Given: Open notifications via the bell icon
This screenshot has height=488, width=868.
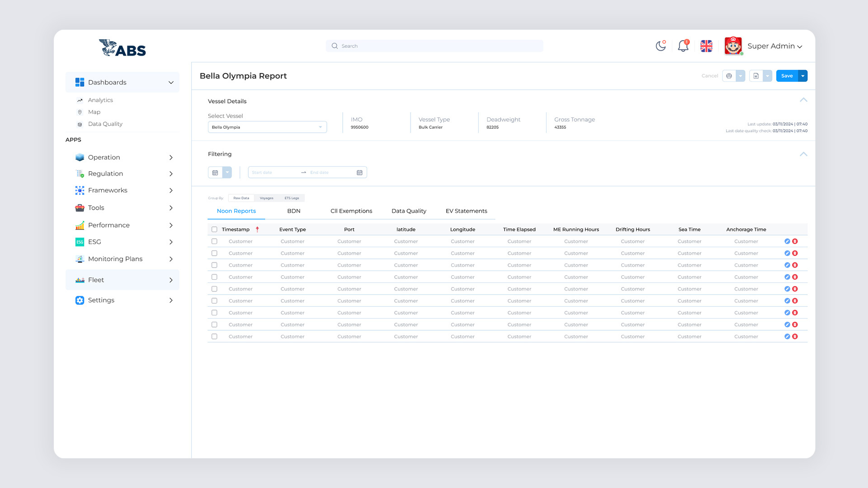Looking at the screenshot, I should [x=683, y=46].
